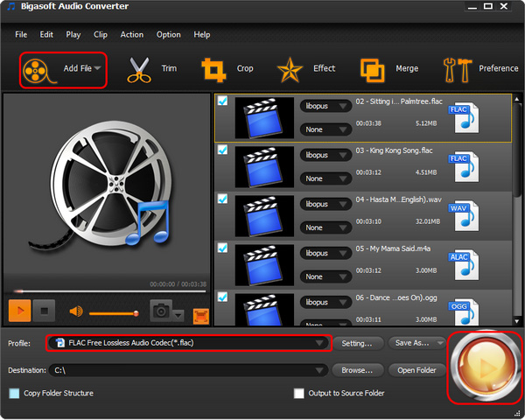The image size is (525, 420).
Task: Click ALAC format icon of My Mama Said
Action: click(x=464, y=265)
